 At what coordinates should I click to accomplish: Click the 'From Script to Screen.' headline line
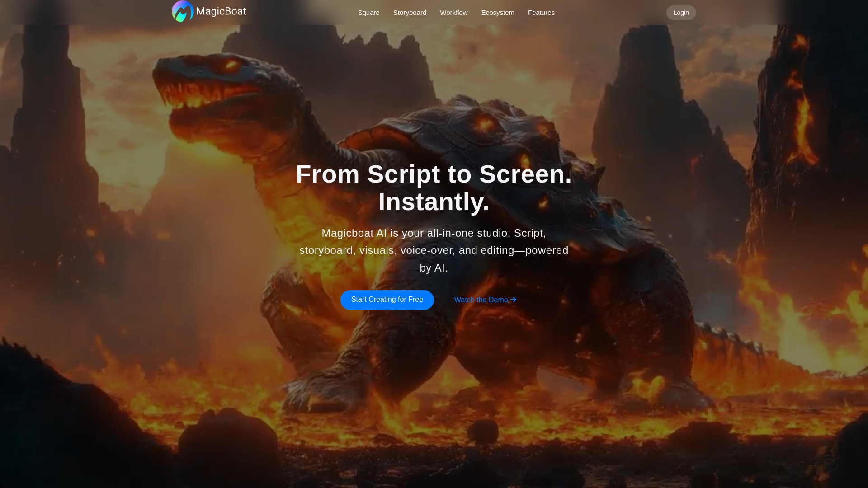[x=434, y=174]
